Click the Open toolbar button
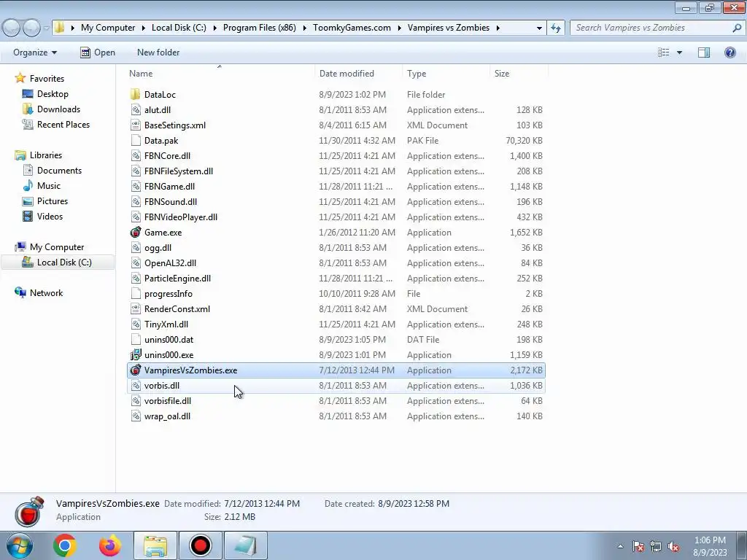The image size is (747, 560). (98, 52)
